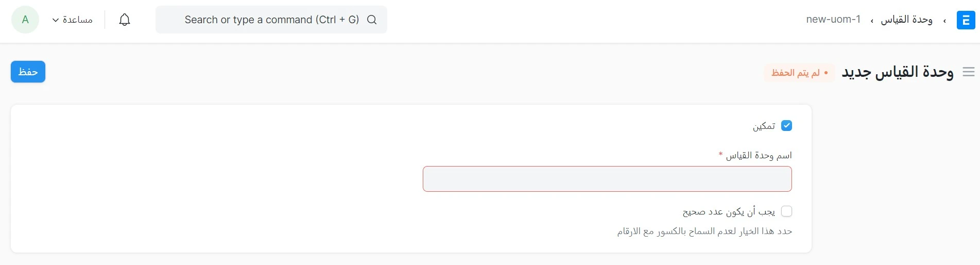Toggle the sidebar with the hamburger icon
The image size is (980, 265).
click(969, 72)
